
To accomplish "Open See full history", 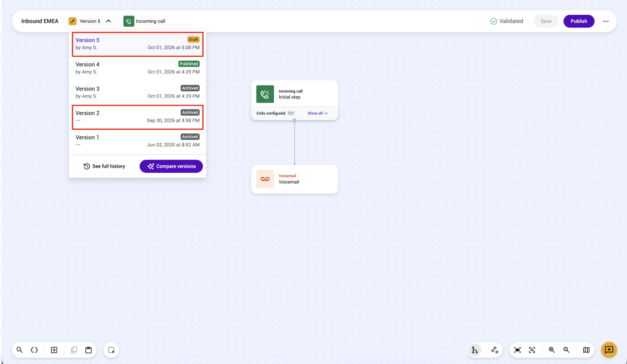I will 104,166.
